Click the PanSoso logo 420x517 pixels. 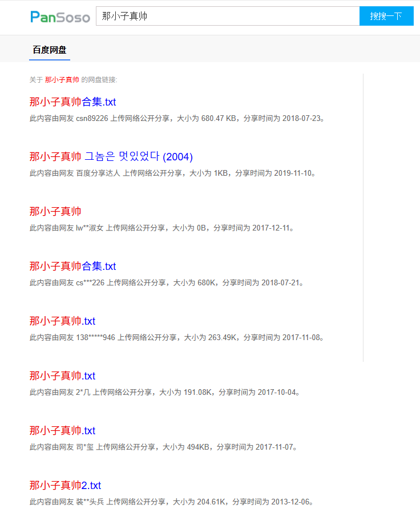click(x=60, y=17)
